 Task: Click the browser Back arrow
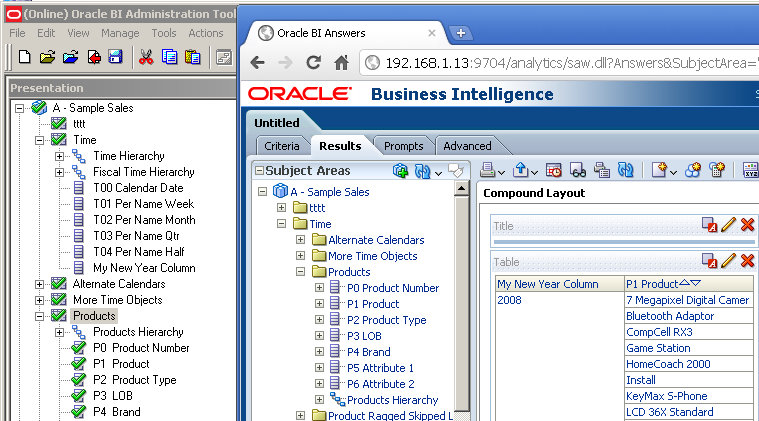coord(258,62)
